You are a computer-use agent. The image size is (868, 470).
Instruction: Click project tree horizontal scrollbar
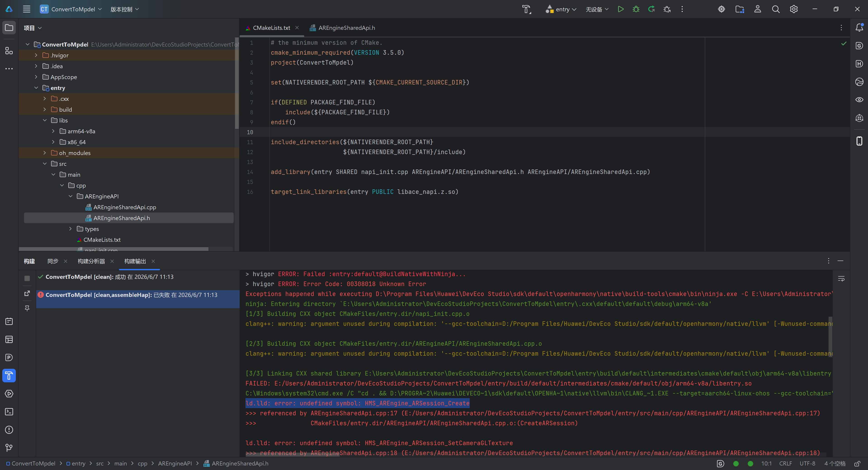click(x=113, y=249)
